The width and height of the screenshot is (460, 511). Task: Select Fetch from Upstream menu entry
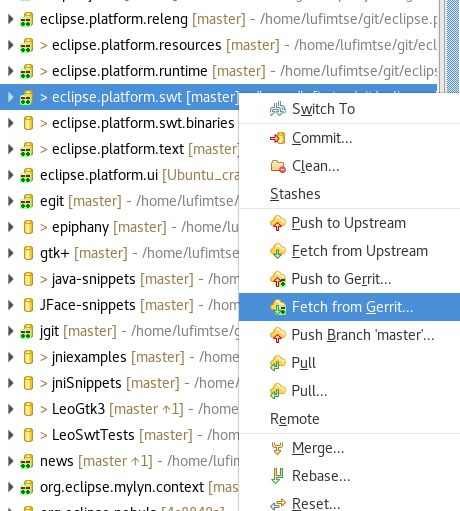[349, 251]
